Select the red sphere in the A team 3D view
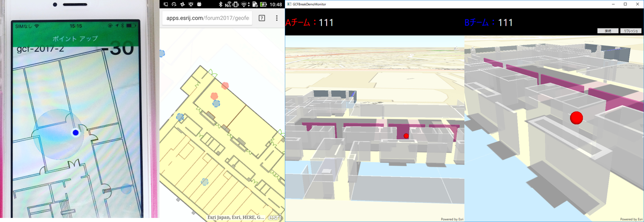This screenshot has width=644, height=222. pos(406,136)
